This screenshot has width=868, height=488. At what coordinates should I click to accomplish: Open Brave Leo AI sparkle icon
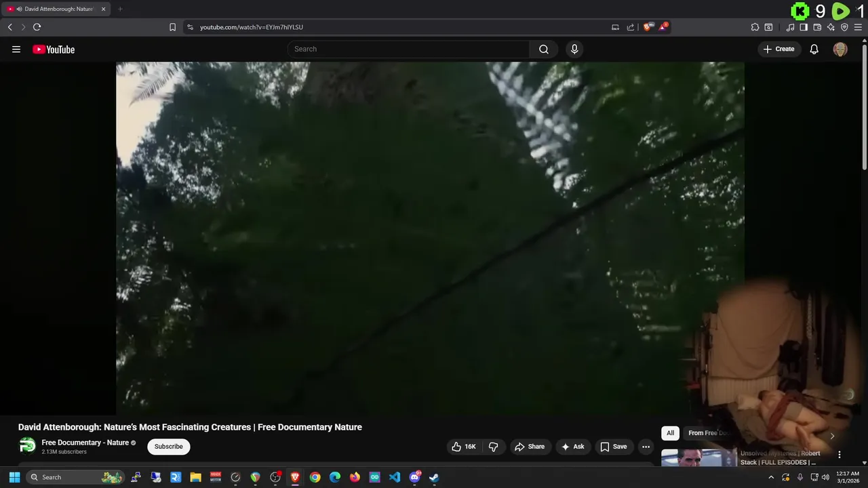point(831,27)
